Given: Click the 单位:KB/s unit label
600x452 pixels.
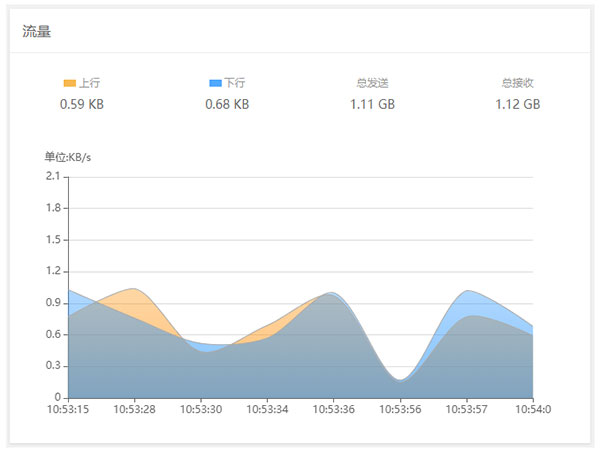Looking at the screenshot, I should [x=68, y=157].
